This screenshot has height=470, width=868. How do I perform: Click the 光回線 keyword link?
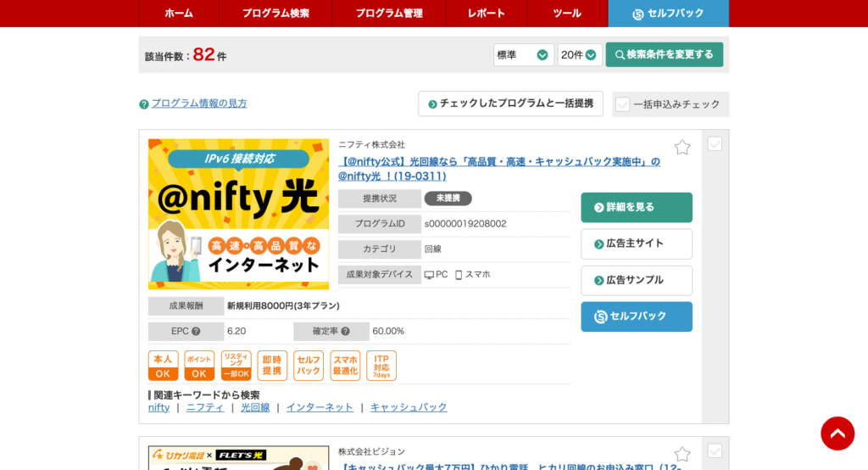coord(255,407)
